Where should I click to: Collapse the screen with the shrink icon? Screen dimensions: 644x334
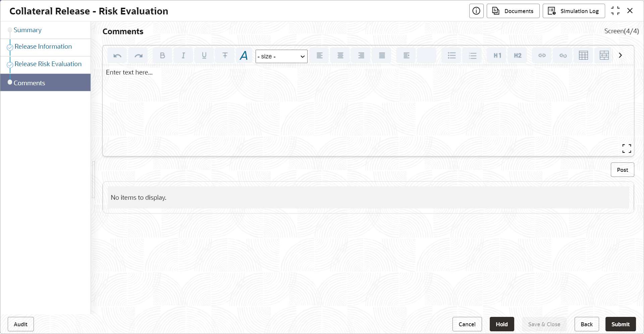pos(615,11)
